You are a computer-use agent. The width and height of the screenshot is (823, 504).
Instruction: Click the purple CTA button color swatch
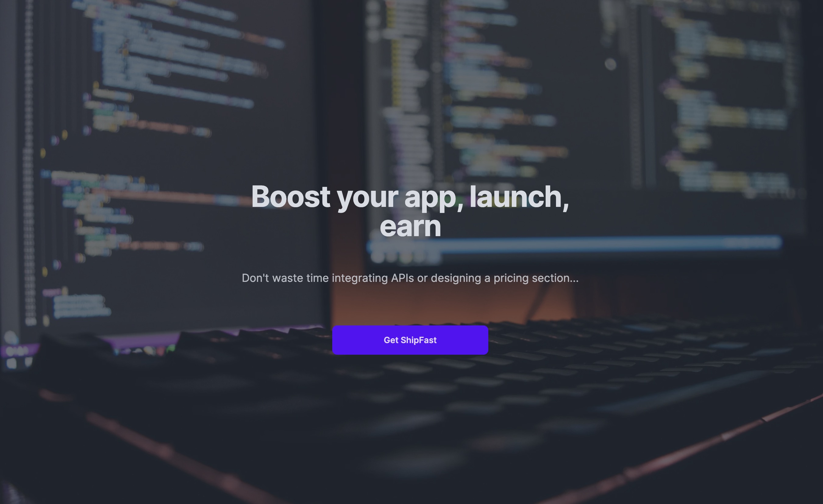click(x=410, y=339)
